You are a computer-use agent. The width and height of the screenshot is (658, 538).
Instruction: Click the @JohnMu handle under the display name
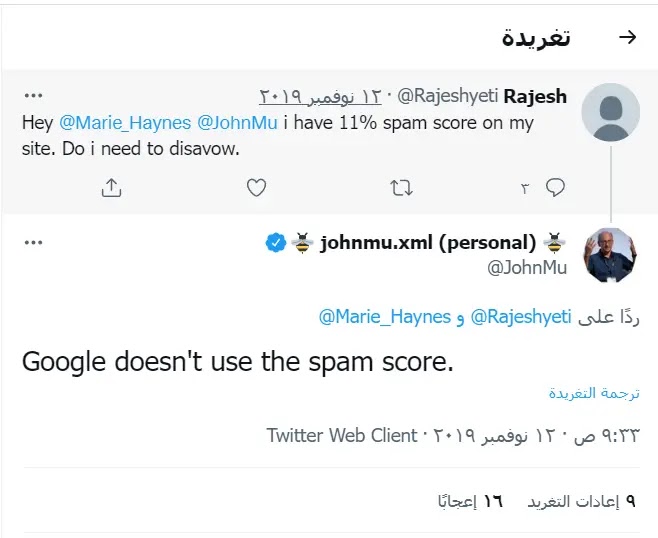(529, 267)
